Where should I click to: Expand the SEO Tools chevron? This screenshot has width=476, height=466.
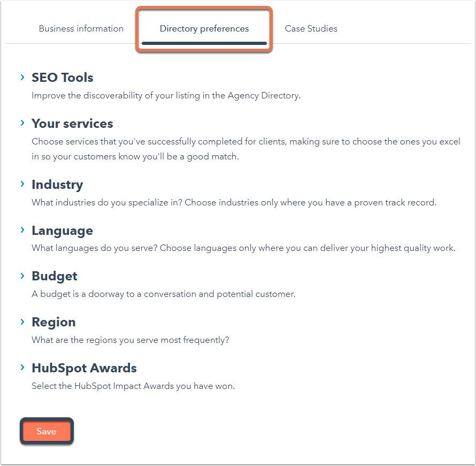click(22, 78)
